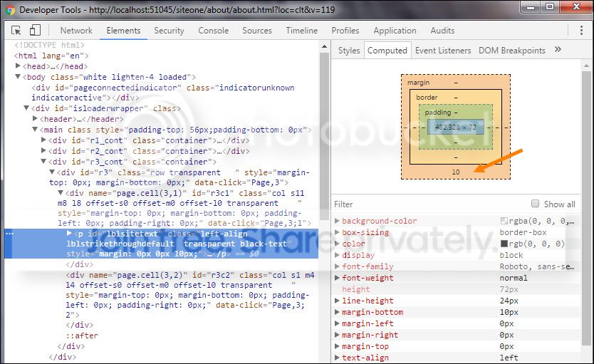This screenshot has height=364, width=594.
Task: Expand the color computed property
Action: click(337, 243)
